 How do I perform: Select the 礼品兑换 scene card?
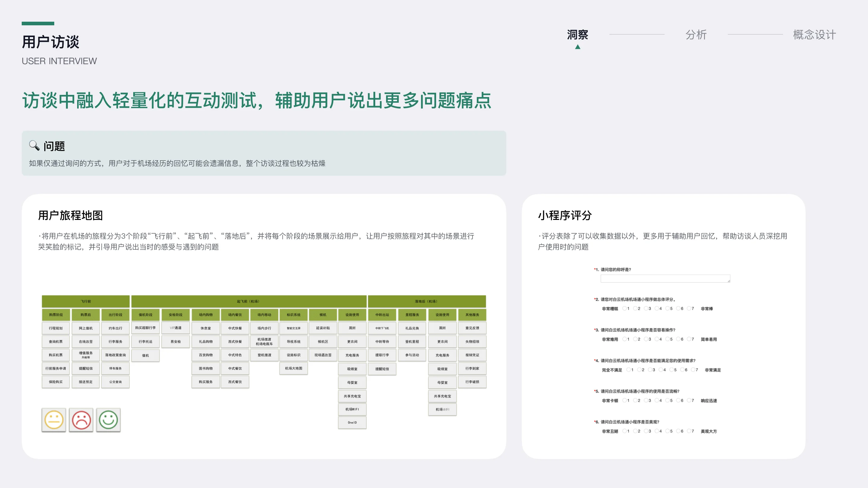[412, 328]
